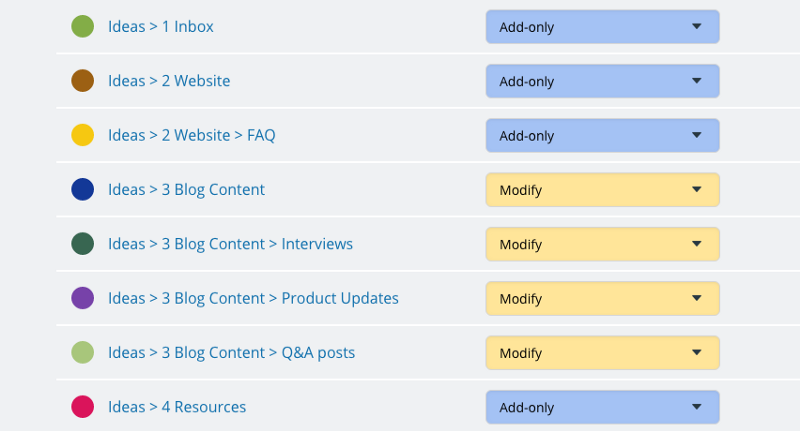The image size is (800, 431).
Task: Click the green dot beside 1 Inbox
Action: (x=83, y=27)
